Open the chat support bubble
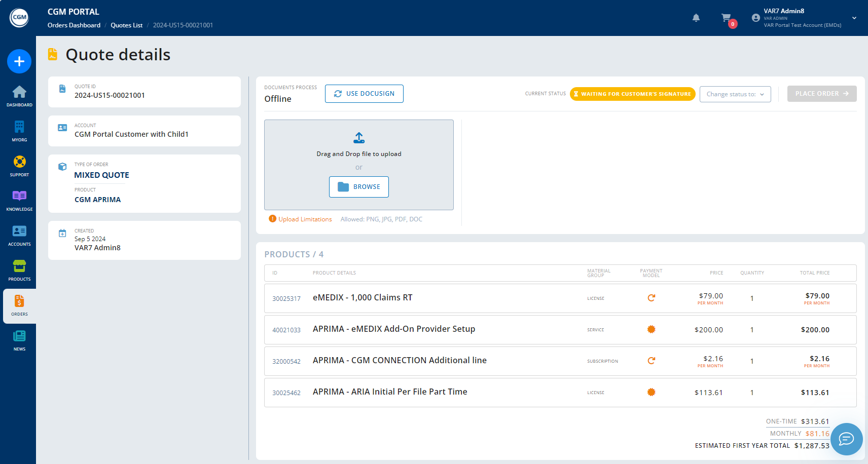This screenshot has width=868, height=464. pos(846,439)
